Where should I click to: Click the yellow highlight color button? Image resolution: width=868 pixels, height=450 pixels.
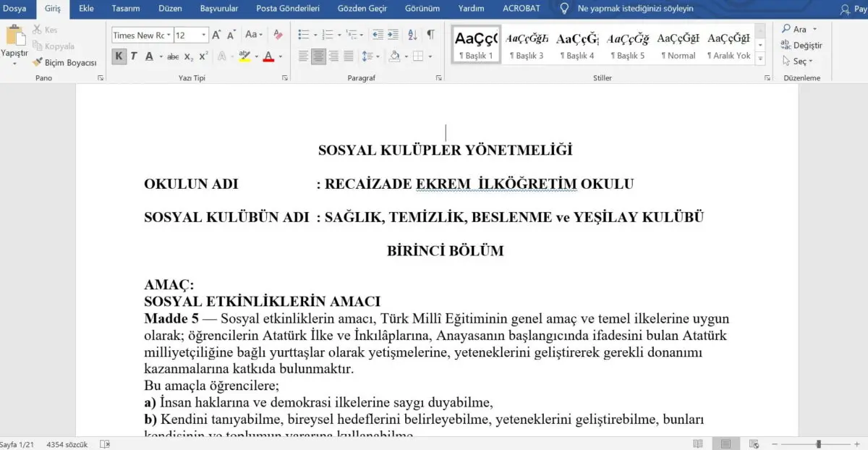[244, 56]
